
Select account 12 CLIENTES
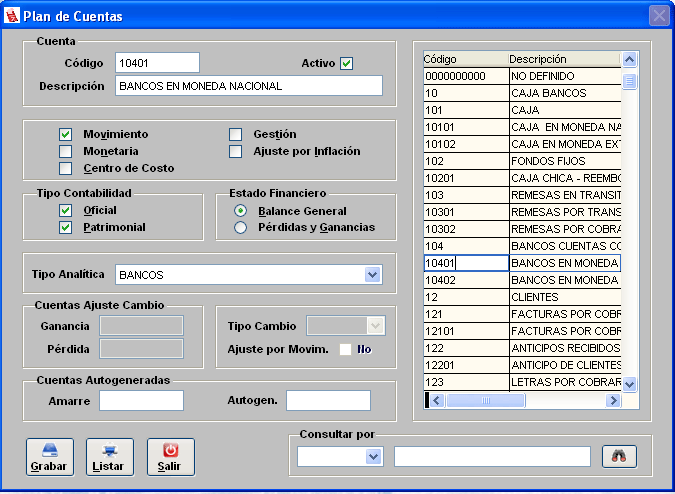point(522,297)
